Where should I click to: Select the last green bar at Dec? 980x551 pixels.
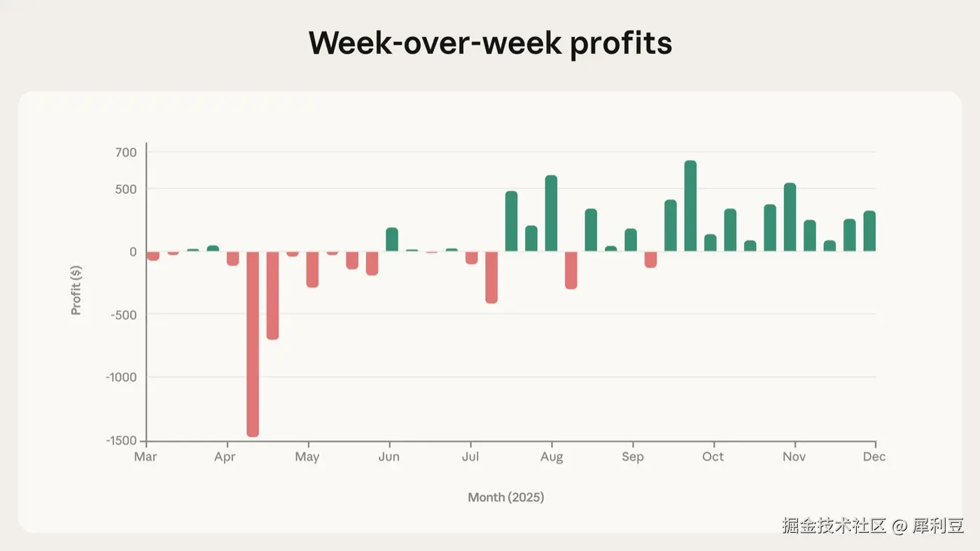click(x=869, y=231)
